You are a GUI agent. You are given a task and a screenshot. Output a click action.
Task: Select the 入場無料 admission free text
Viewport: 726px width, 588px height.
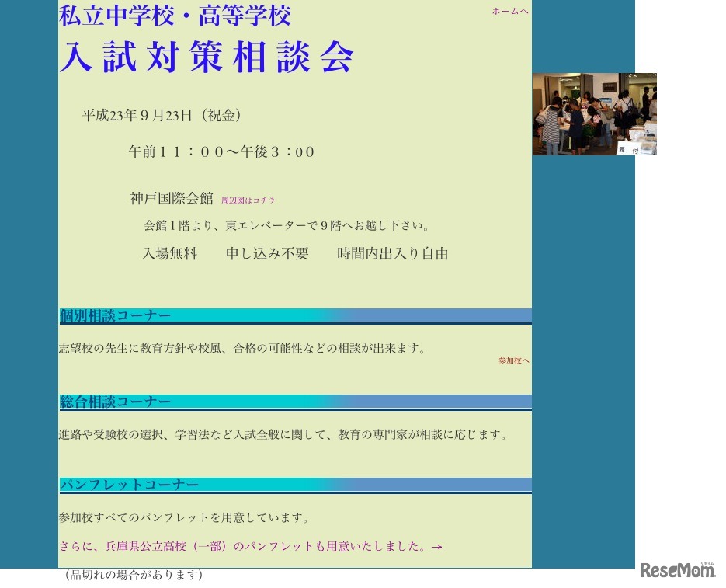point(169,252)
